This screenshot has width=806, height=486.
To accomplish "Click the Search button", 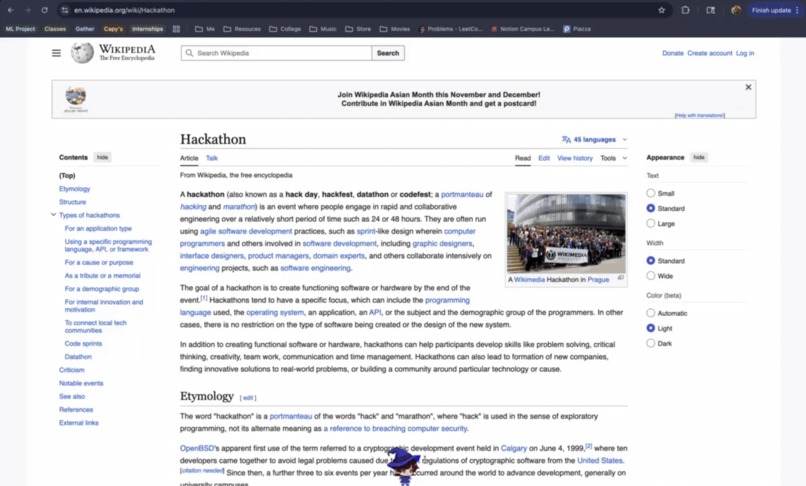I will [388, 53].
